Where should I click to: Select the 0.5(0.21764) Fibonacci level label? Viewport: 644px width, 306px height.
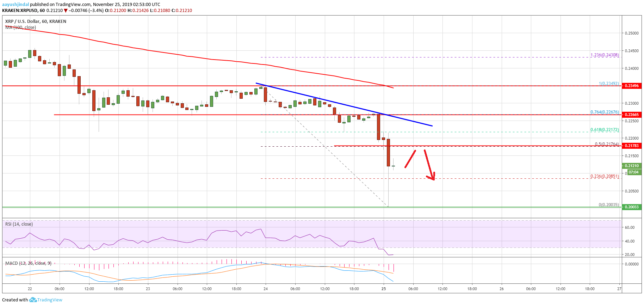(607, 144)
